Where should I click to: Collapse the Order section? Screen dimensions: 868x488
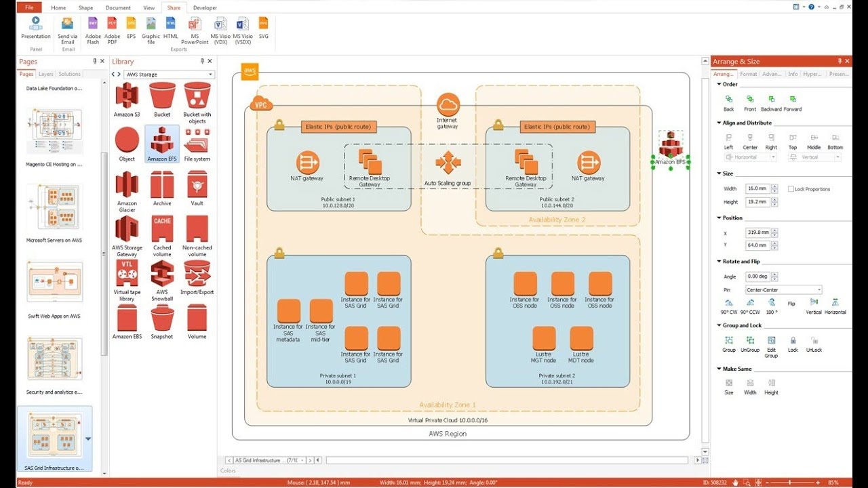719,84
